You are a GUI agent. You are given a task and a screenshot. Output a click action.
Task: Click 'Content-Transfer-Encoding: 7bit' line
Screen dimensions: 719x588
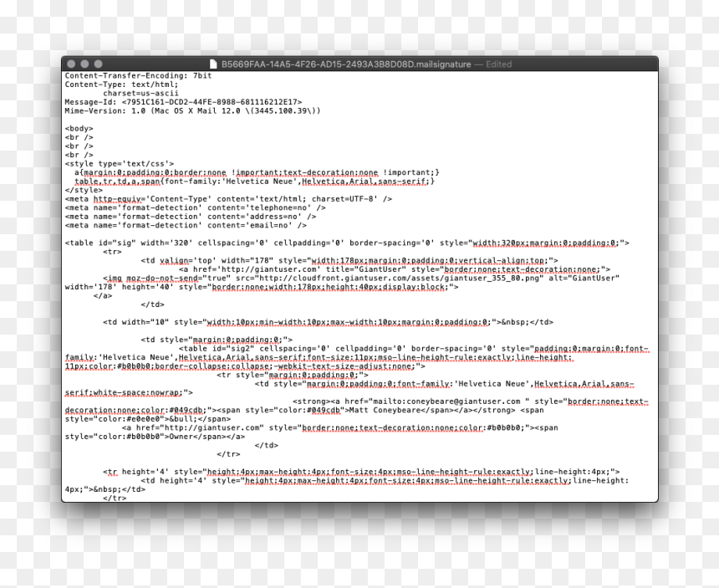[x=138, y=75]
